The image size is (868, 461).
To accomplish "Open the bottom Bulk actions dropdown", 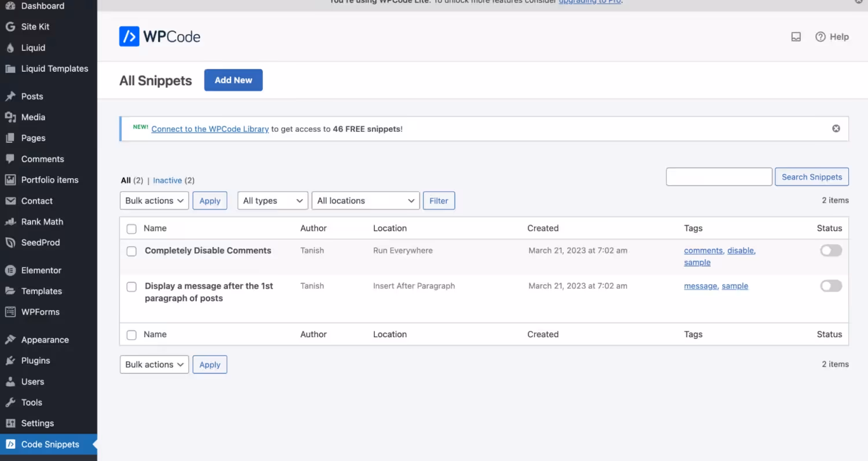I will point(155,364).
